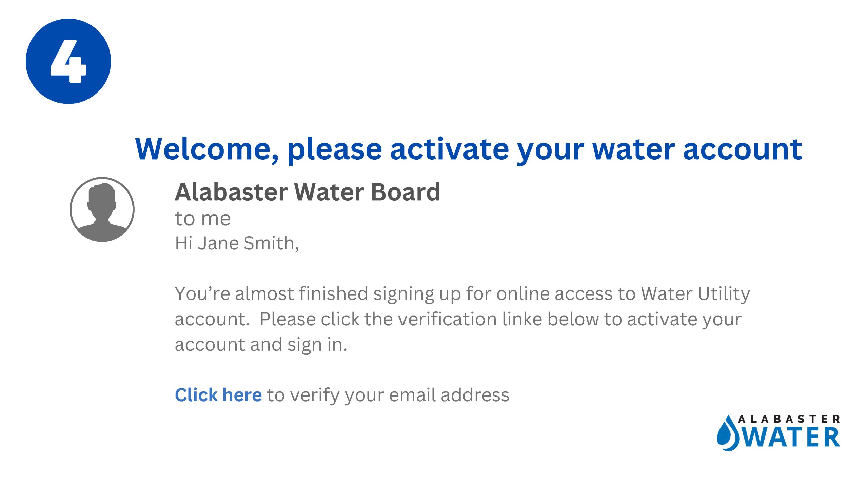Viewport: 868px width, 488px height.
Task: Click the sender's avatar silhouette icon
Action: 102,209
